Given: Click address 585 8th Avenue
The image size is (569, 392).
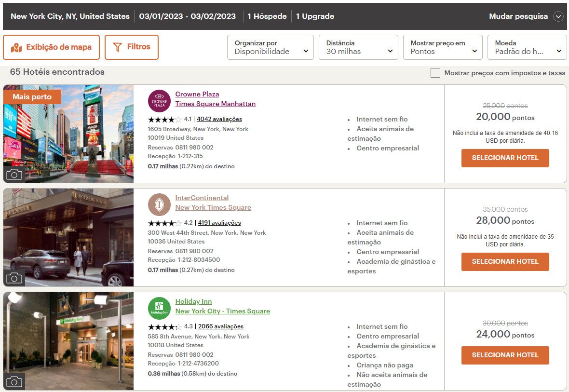Looking at the screenshot, I should point(199,341).
